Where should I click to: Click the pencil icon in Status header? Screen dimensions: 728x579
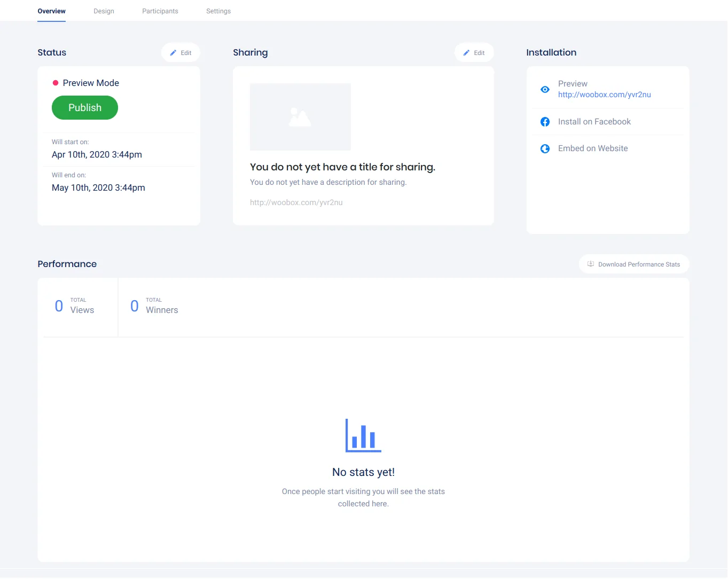coord(173,53)
